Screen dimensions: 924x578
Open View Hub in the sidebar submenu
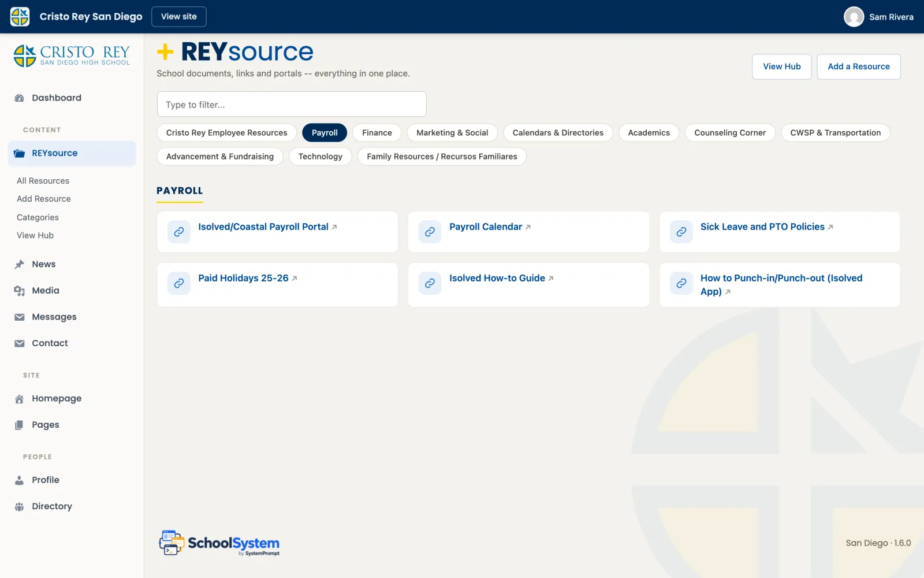coord(35,236)
